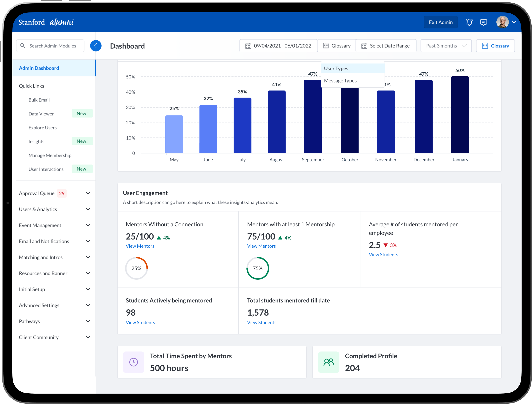
Task: Click the user profile avatar
Action: 502,22
